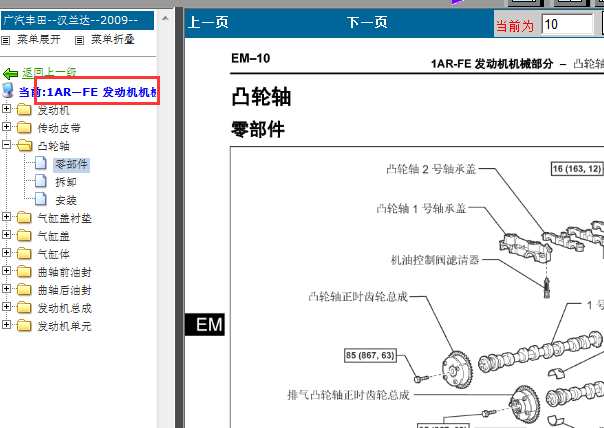The width and height of the screenshot is (604, 428).
Task: Click the page icon next to 零部件
Action: click(x=41, y=163)
